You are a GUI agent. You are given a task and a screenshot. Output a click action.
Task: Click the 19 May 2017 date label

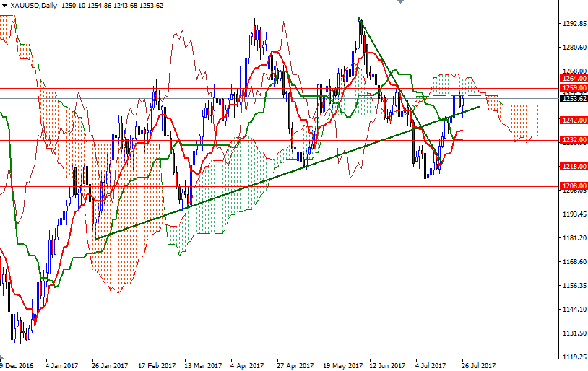tap(342, 365)
